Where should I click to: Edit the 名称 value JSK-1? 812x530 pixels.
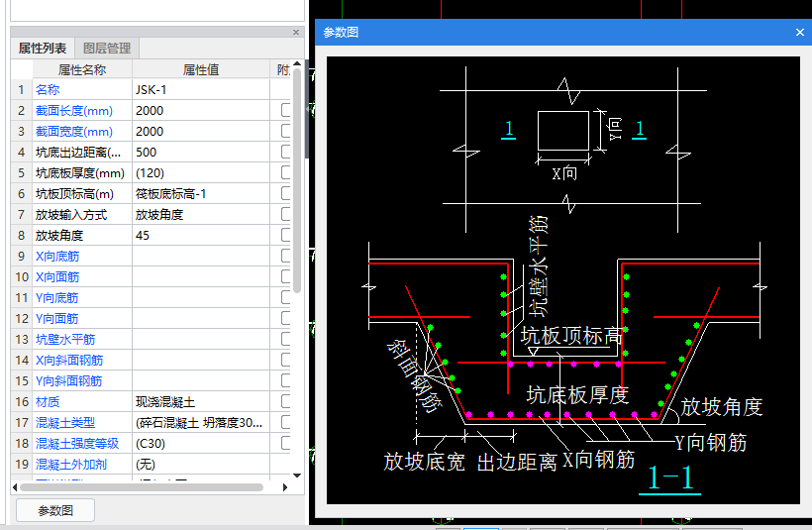click(201, 89)
